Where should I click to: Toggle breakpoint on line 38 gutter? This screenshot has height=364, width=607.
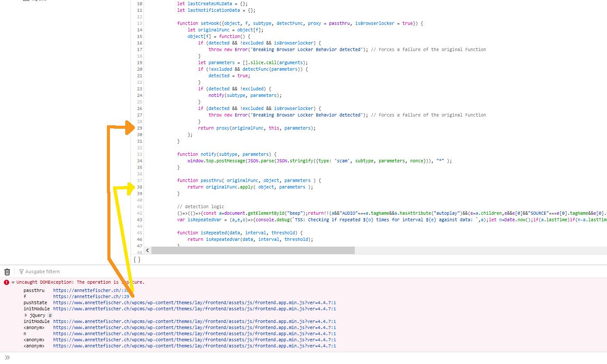point(139,187)
